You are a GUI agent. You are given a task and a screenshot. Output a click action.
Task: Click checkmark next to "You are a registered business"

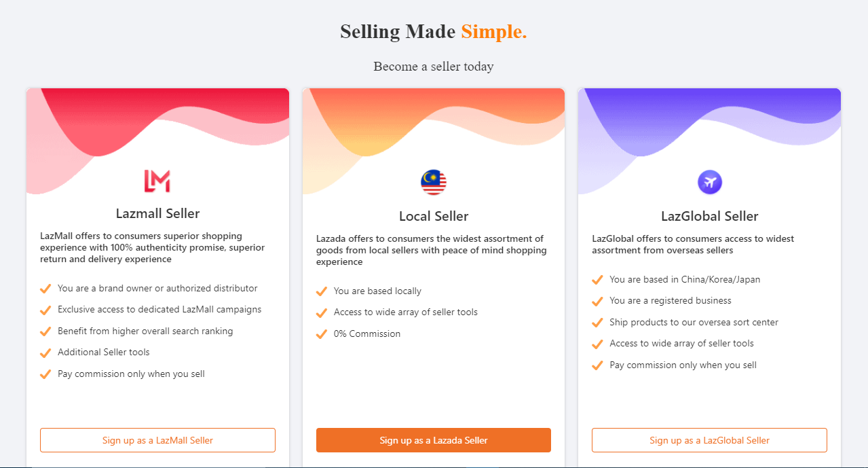(597, 301)
